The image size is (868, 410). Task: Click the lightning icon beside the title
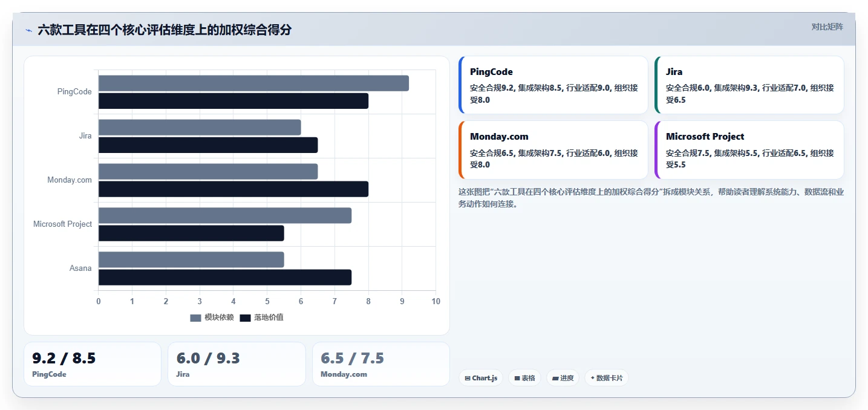(28, 30)
